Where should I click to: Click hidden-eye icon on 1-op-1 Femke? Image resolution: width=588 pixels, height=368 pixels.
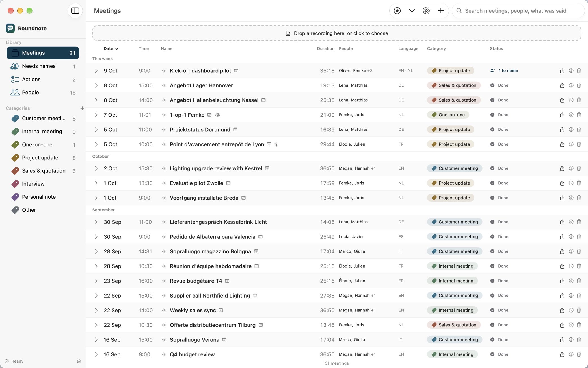pyautogui.click(x=217, y=115)
